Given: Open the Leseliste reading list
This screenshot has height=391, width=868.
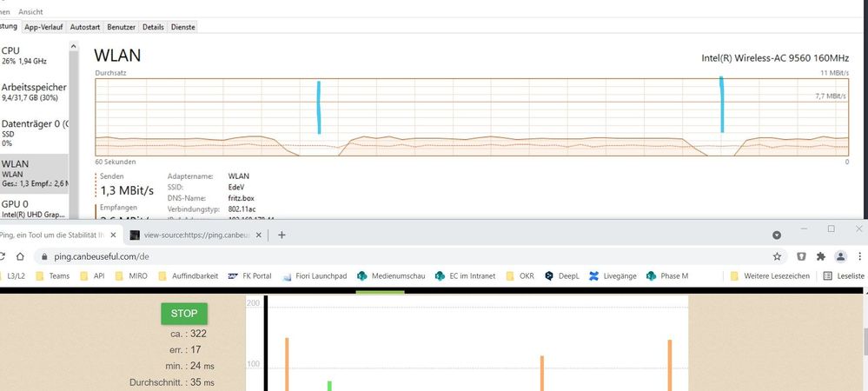Looking at the screenshot, I should click(844, 275).
